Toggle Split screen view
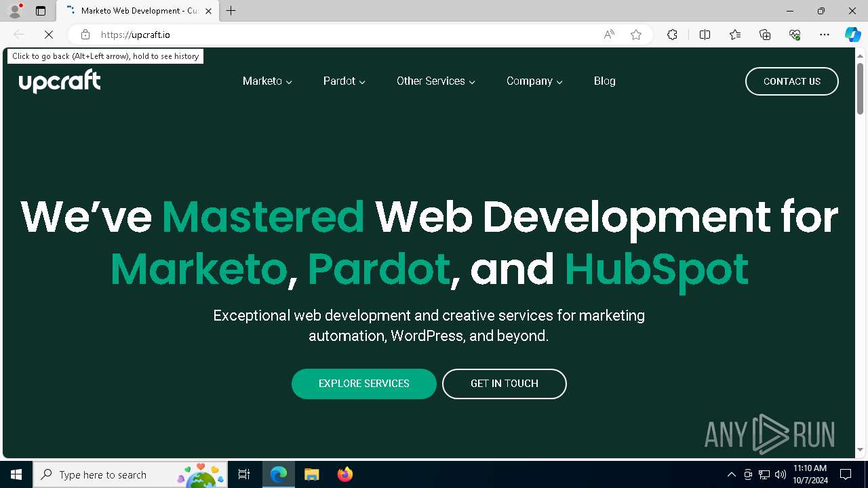The height and width of the screenshot is (488, 868). pyautogui.click(x=705, y=35)
